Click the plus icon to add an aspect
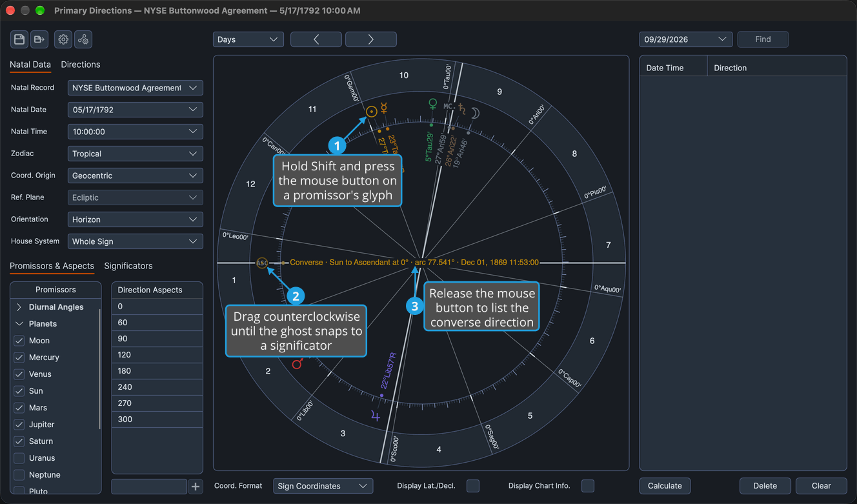857x504 pixels. (x=196, y=487)
